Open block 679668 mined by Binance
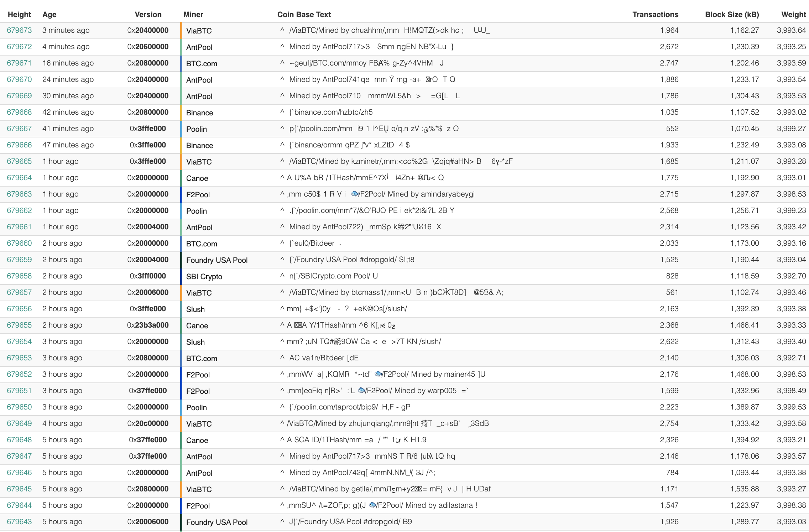The width and height of the screenshot is (809, 532). [19, 112]
